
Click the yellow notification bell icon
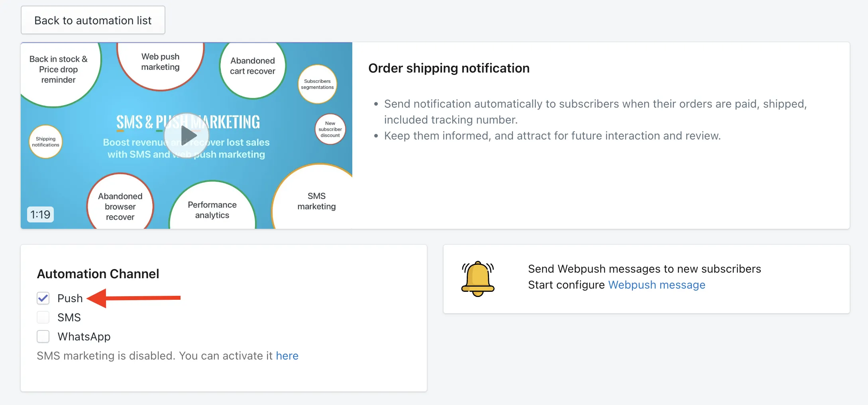pos(477,279)
